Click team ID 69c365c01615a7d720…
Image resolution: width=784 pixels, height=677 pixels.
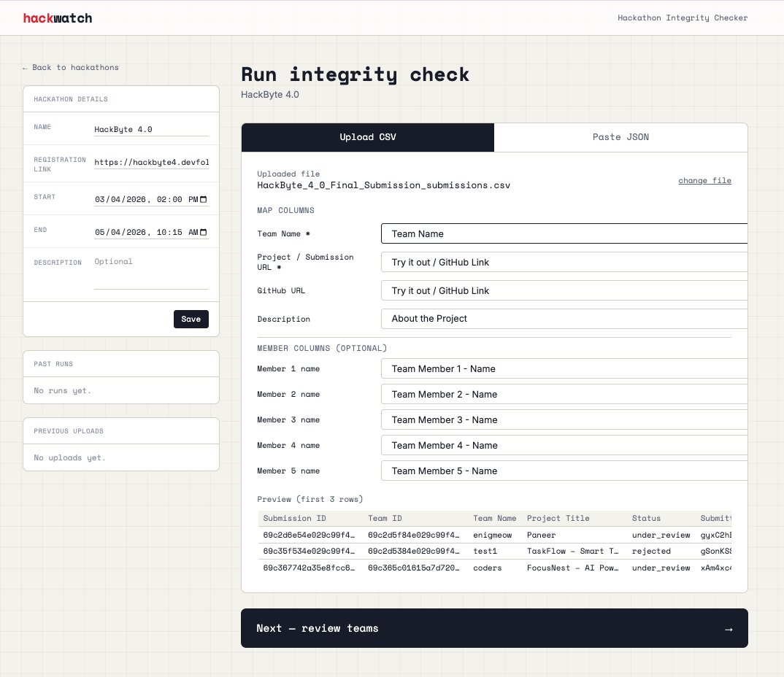point(413,568)
